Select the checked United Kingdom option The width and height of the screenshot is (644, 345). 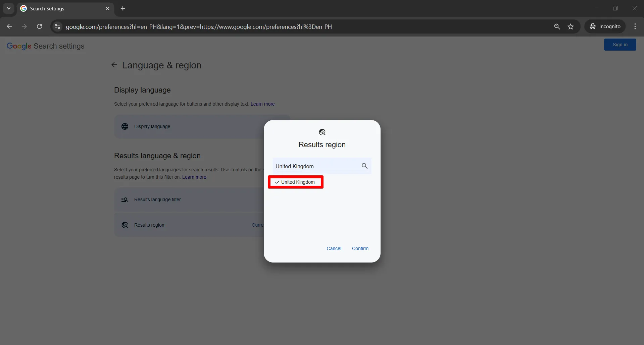[x=295, y=182]
